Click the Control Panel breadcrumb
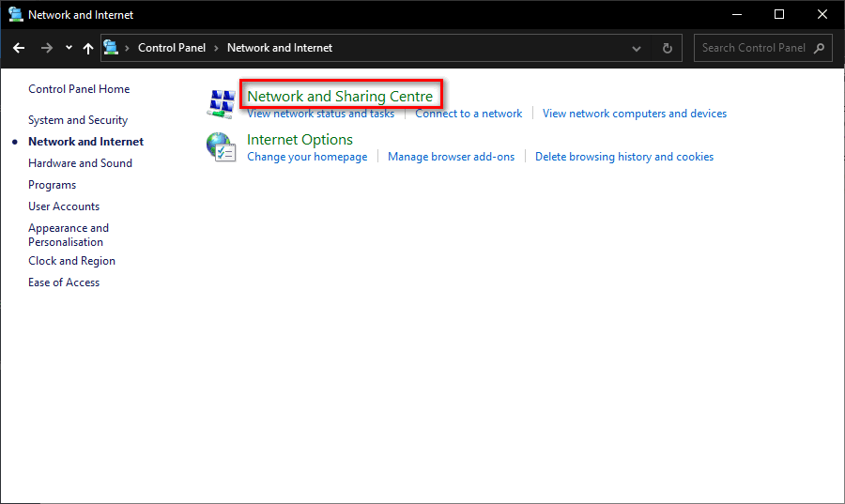This screenshot has width=845, height=504. tap(172, 48)
